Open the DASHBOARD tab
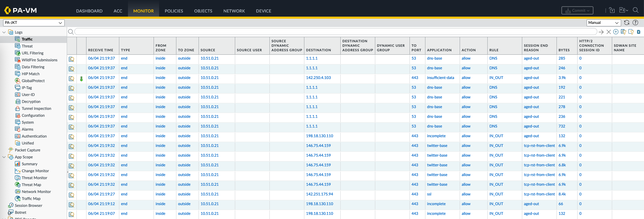 [x=89, y=11]
